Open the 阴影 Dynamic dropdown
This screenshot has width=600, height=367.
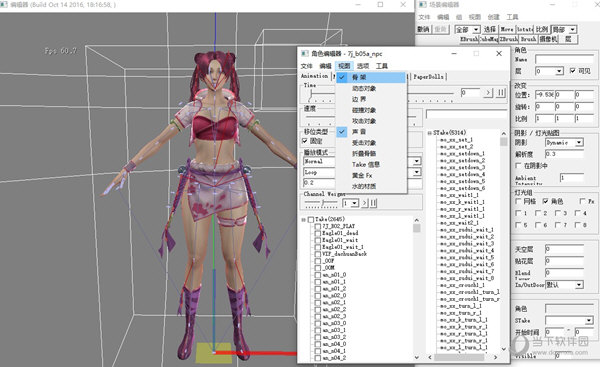click(x=579, y=142)
